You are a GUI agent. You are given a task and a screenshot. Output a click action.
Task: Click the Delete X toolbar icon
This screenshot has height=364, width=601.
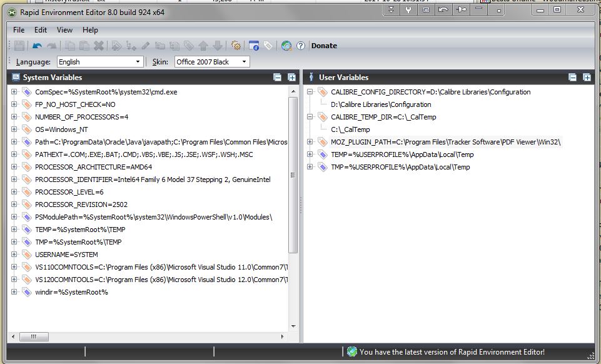tap(99, 46)
